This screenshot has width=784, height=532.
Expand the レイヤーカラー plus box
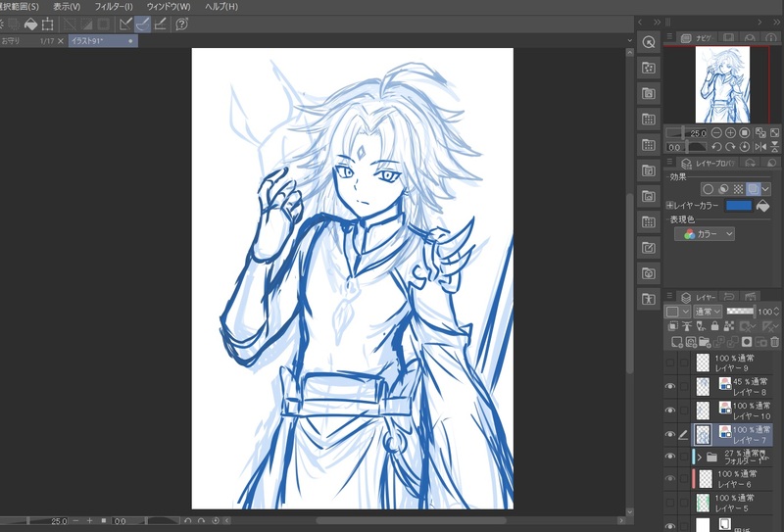coord(669,206)
